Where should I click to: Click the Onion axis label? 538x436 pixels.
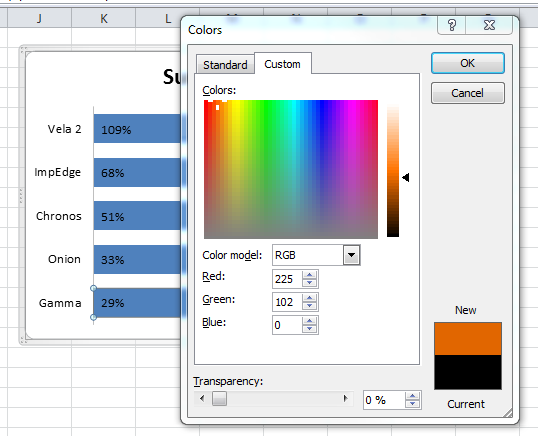(65, 259)
